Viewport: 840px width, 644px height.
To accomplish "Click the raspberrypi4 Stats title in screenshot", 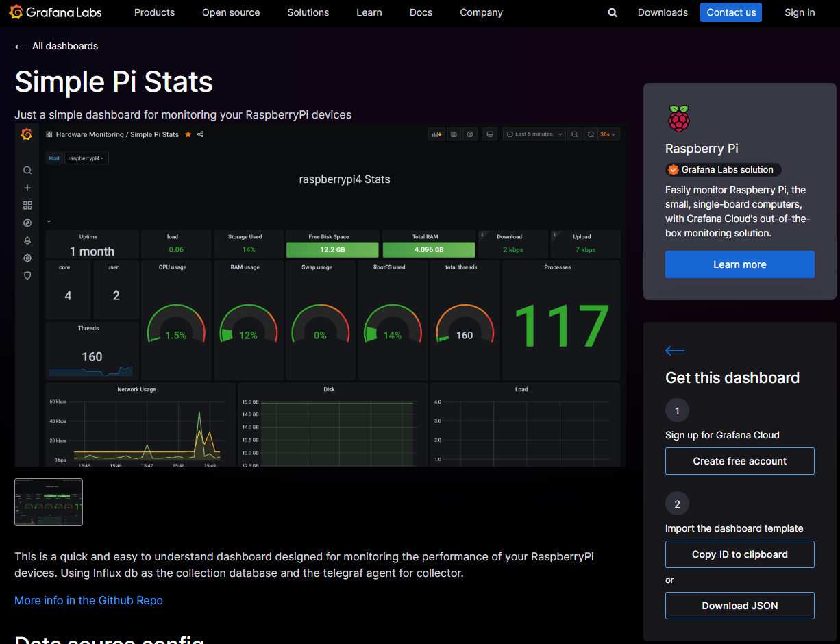I will pyautogui.click(x=345, y=179).
